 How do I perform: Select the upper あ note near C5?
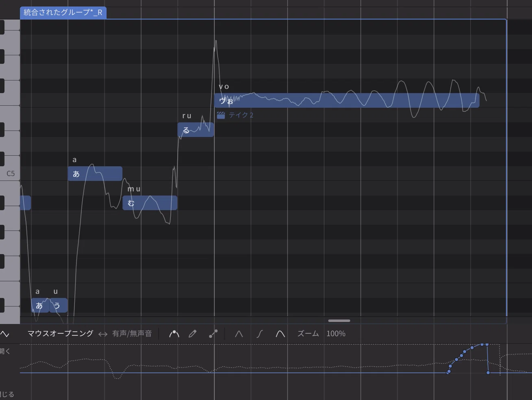[95, 174]
